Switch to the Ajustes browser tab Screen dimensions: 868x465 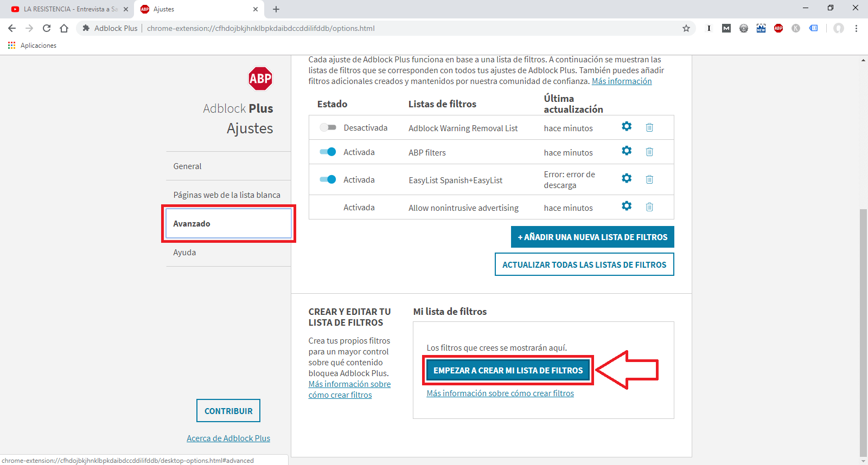(199, 9)
